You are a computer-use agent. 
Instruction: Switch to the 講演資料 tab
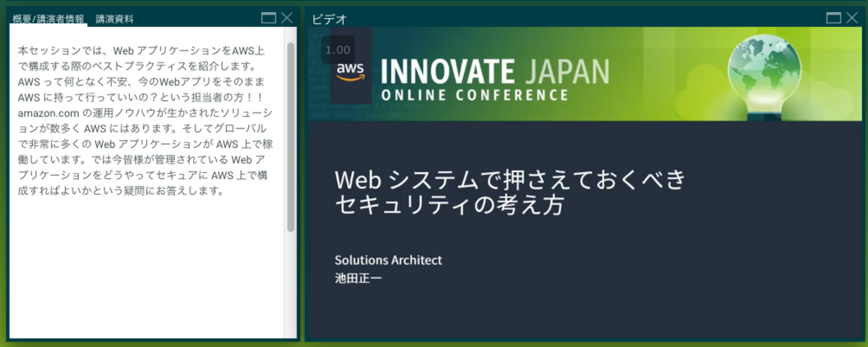point(114,19)
